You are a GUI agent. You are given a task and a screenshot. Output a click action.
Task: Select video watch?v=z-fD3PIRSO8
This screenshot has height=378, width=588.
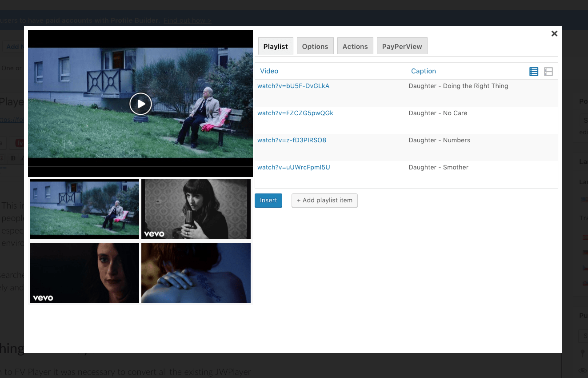[292, 140]
